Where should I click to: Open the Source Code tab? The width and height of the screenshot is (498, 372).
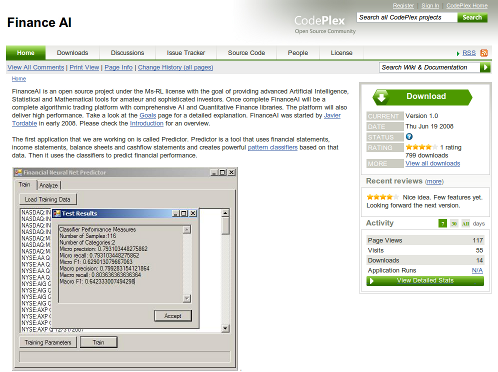tap(246, 53)
